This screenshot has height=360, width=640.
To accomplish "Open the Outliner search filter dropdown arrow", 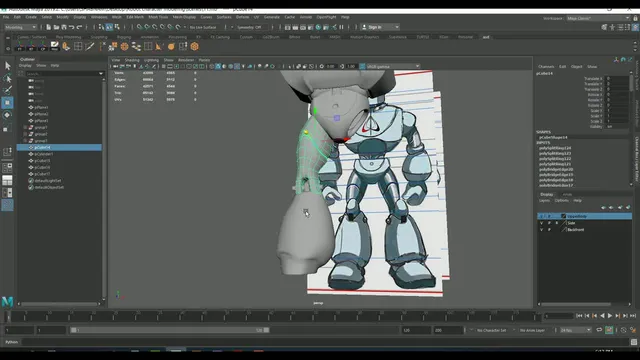I will pos(101,73).
